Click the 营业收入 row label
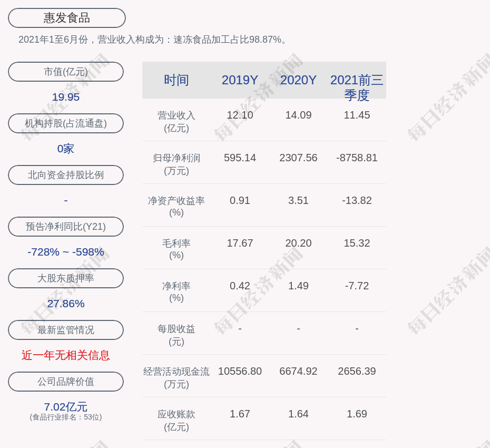The image size is (490, 448). (x=177, y=121)
